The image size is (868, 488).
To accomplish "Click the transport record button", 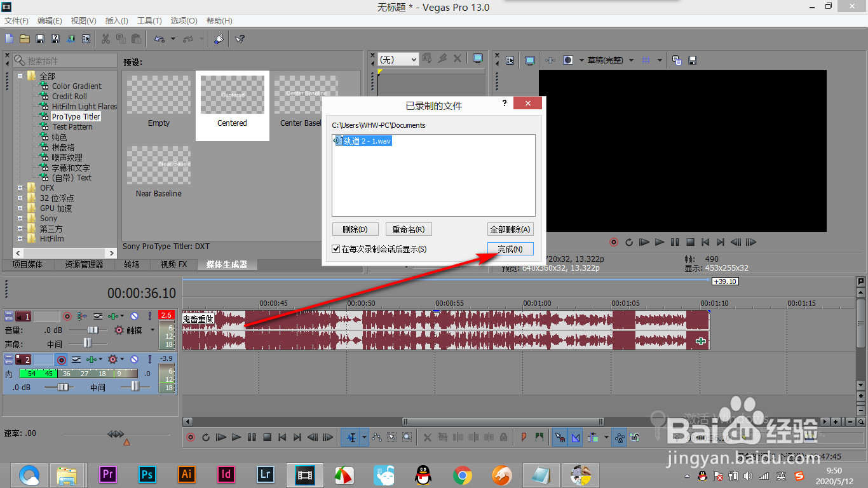I will tap(191, 437).
